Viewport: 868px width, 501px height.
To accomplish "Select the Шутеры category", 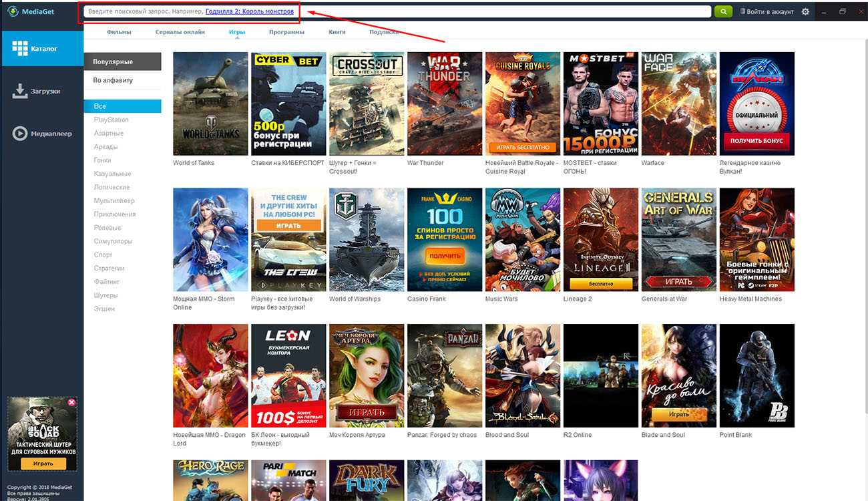I will (x=106, y=295).
